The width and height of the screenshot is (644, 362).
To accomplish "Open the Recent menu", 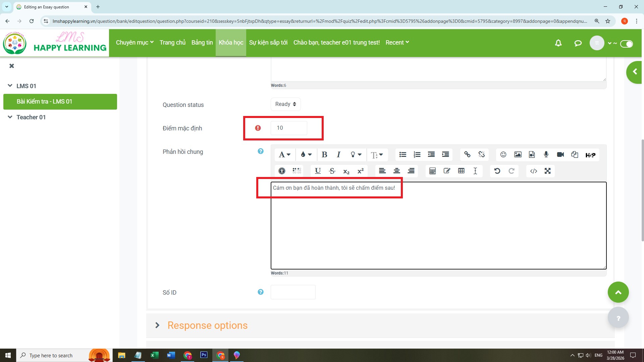I will pos(397,43).
